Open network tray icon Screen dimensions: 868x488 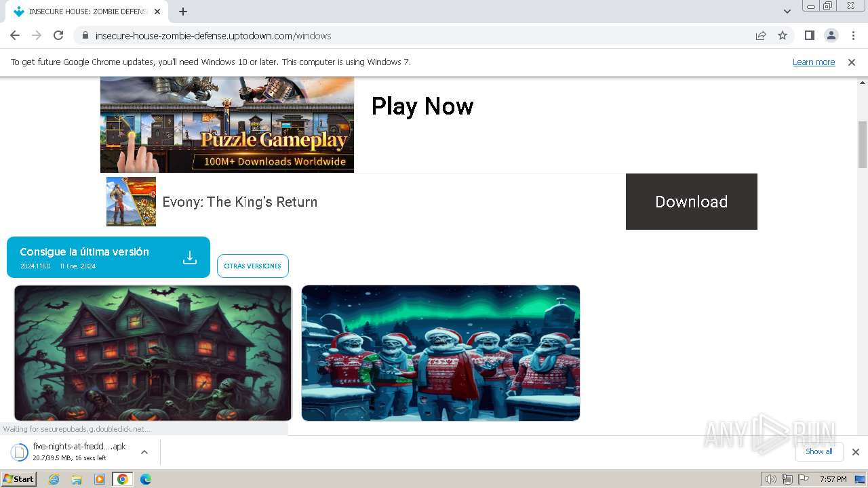[x=787, y=479]
